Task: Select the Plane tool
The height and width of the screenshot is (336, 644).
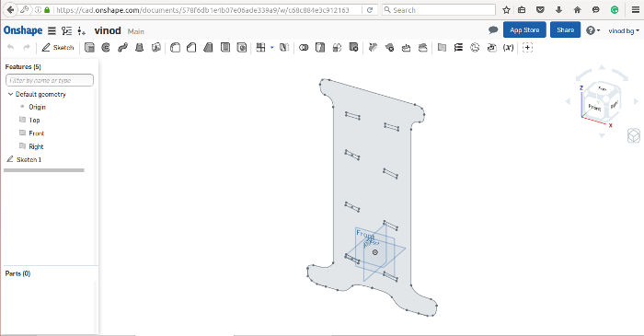Action: 442,48
